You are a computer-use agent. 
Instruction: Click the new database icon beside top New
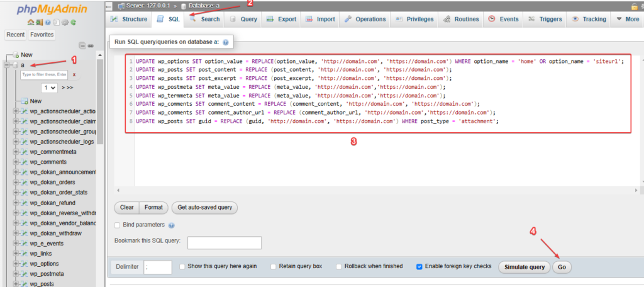point(16,55)
